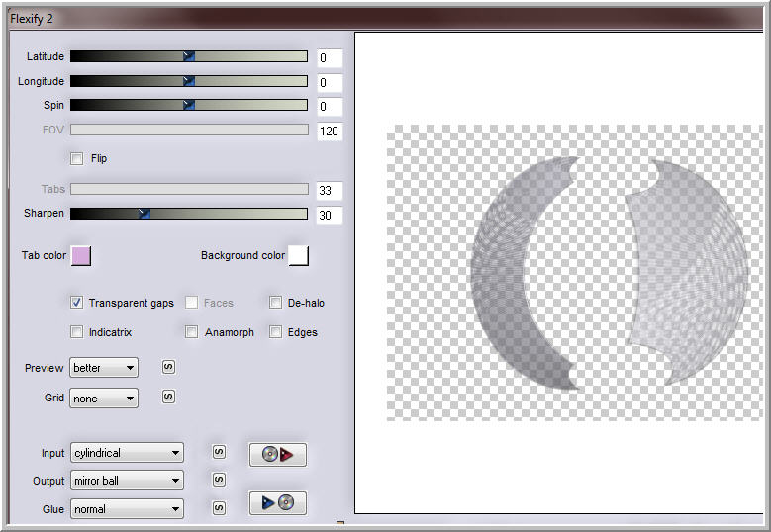Click the Longitude value field
This screenshot has height=532, width=771.
[330, 82]
